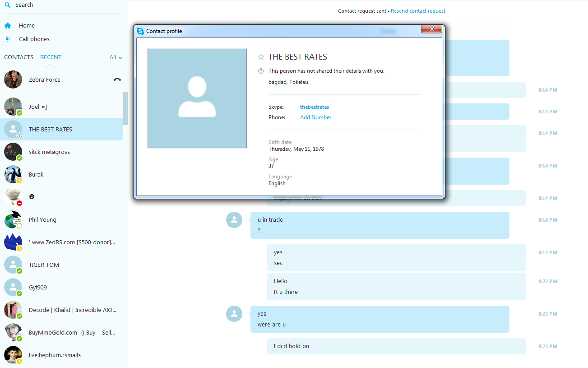This screenshot has width=588, height=368.
Task: Select THE BEST RATES in recent list
Action: click(x=61, y=129)
